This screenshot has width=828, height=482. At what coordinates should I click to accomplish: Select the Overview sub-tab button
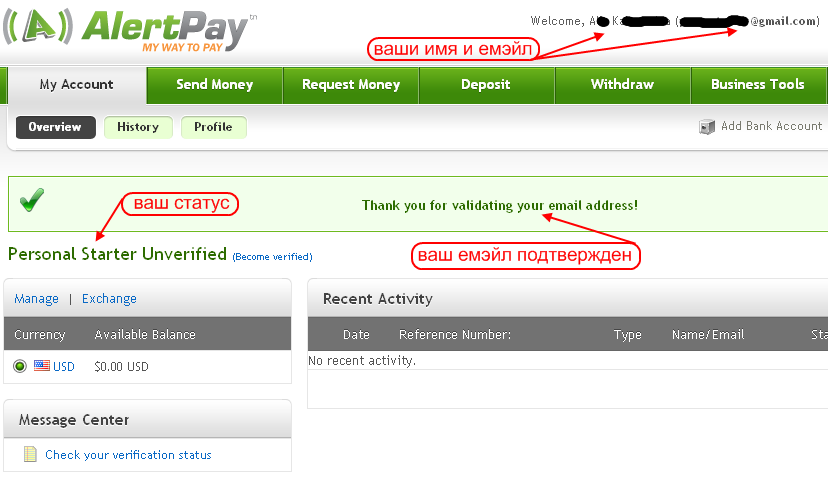click(x=55, y=127)
